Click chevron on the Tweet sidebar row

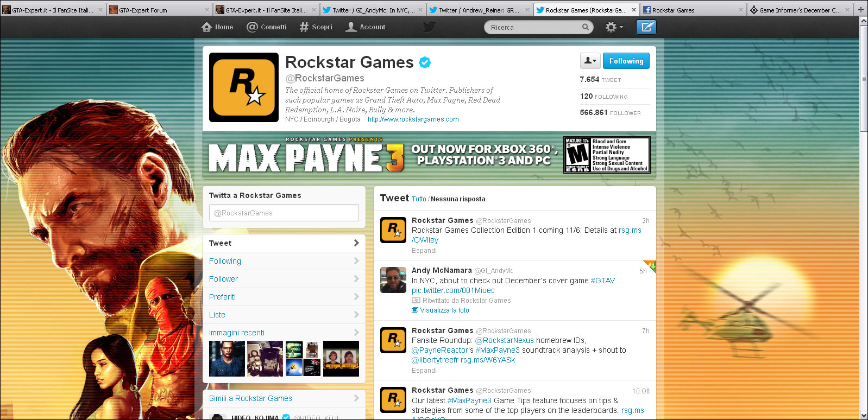point(356,243)
